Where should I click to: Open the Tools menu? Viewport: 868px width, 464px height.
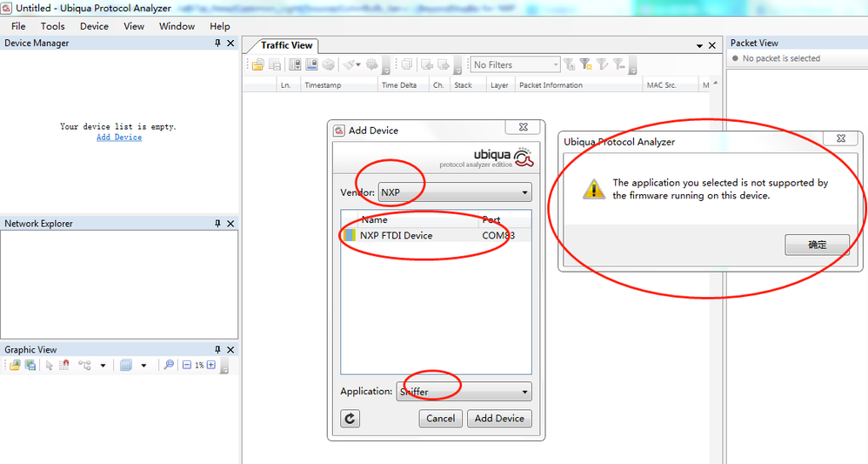click(52, 26)
